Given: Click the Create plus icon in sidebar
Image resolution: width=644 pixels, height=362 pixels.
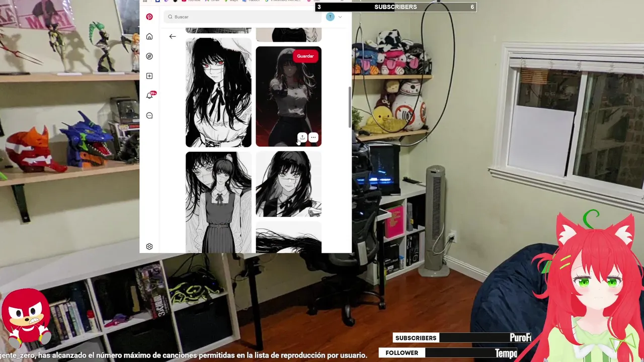Looking at the screenshot, I should [x=149, y=76].
